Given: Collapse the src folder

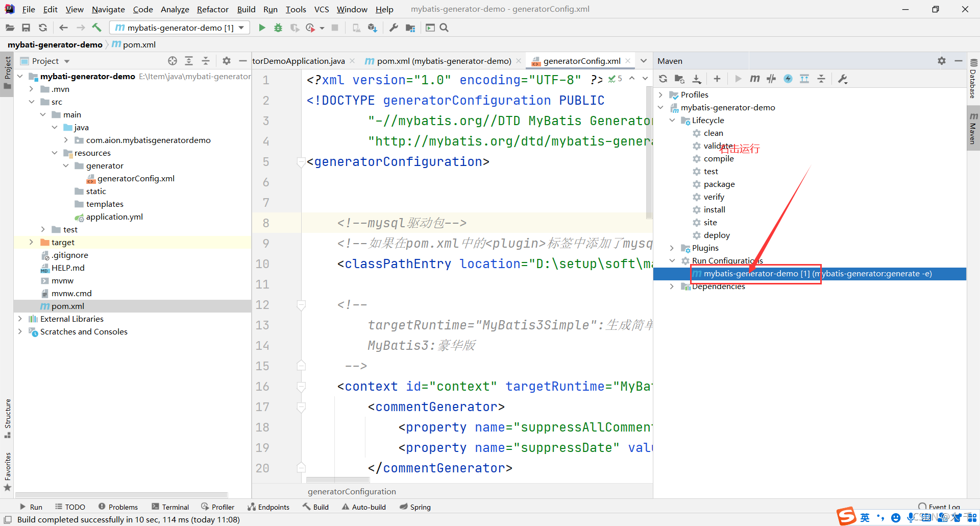Looking at the screenshot, I should (x=31, y=102).
